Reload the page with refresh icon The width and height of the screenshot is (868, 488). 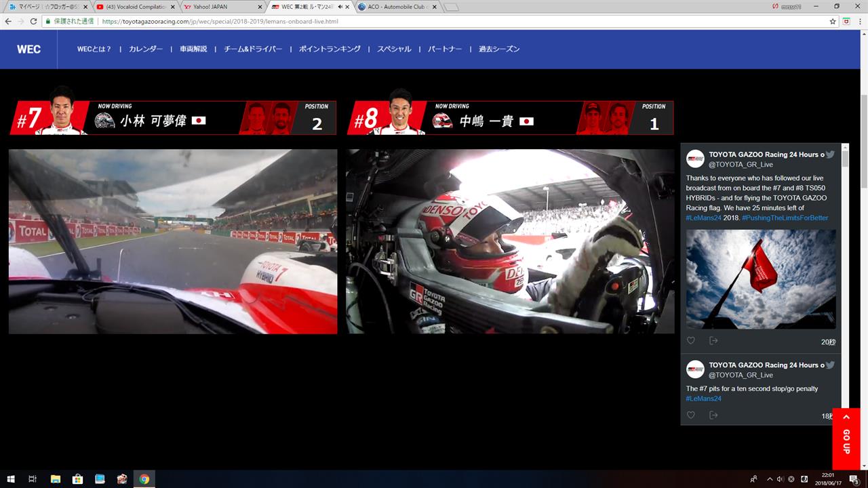point(34,21)
